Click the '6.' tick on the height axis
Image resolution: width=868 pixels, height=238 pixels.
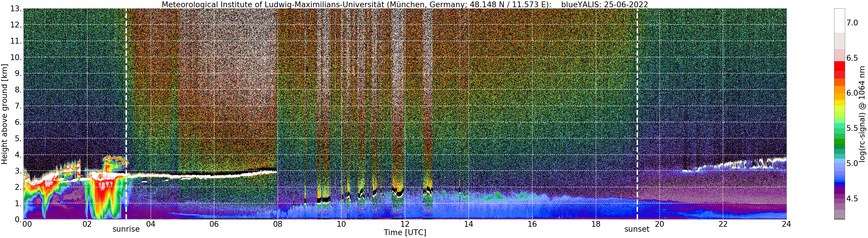pos(18,122)
